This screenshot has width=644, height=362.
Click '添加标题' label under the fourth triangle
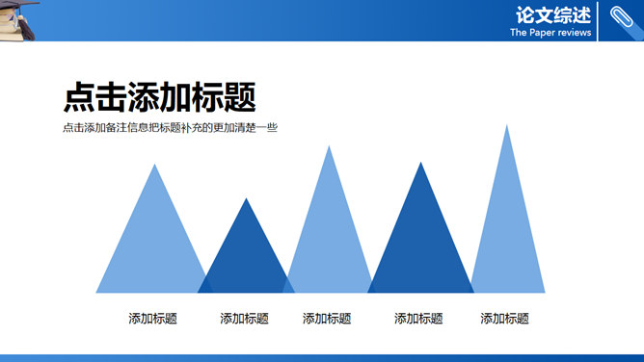(x=418, y=318)
